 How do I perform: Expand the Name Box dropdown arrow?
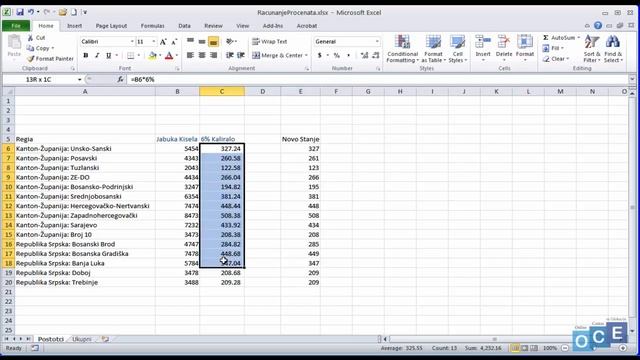coord(80,79)
